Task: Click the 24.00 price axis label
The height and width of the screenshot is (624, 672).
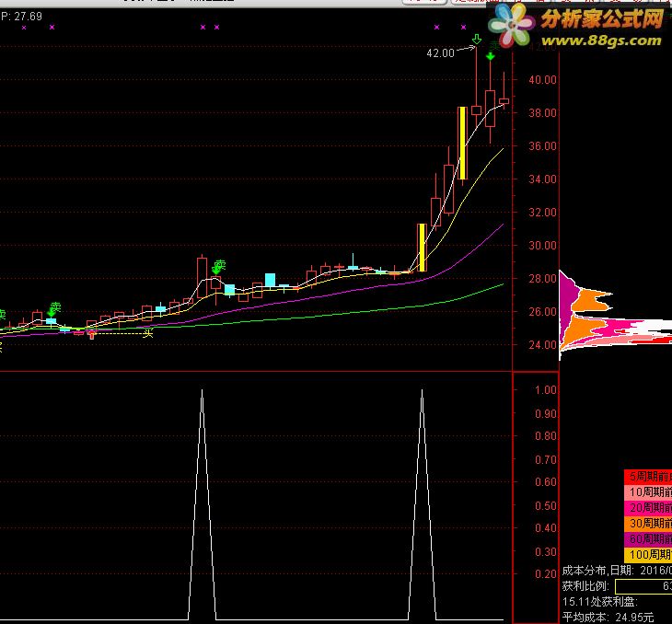Action: (542, 344)
